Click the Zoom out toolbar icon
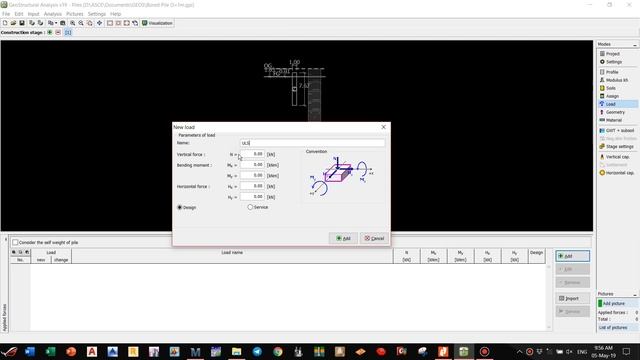This screenshot has height=360, width=640. tap(81, 23)
